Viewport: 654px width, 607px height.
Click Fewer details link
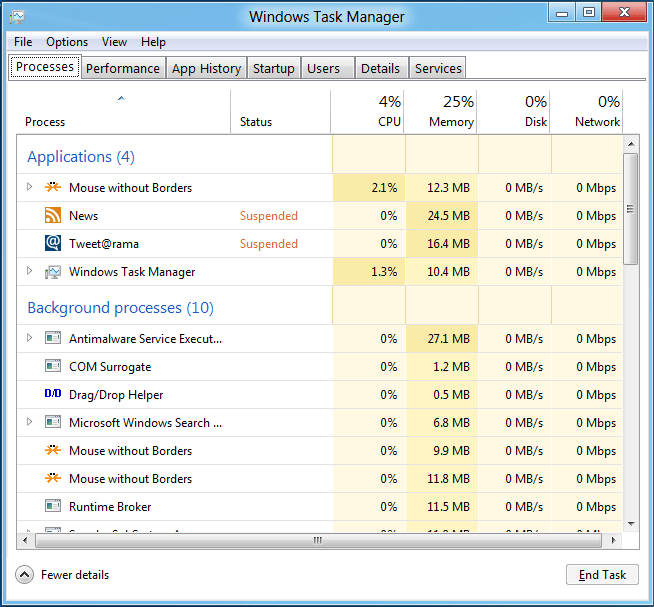click(x=75, y=575)
